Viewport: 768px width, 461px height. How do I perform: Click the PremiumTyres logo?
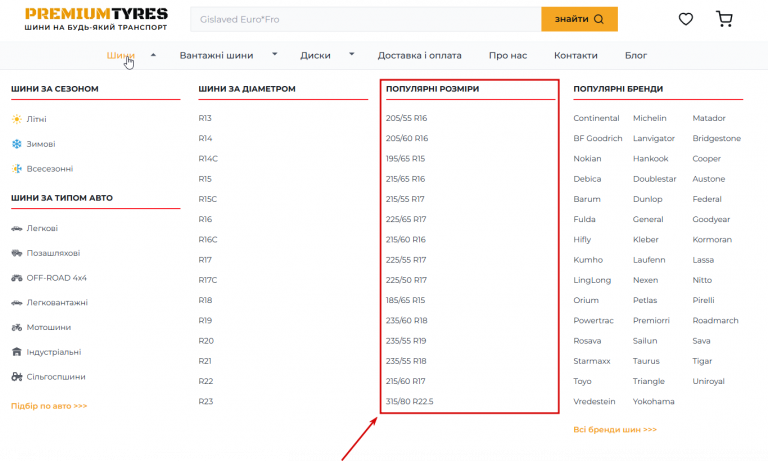tap(96, 19)
